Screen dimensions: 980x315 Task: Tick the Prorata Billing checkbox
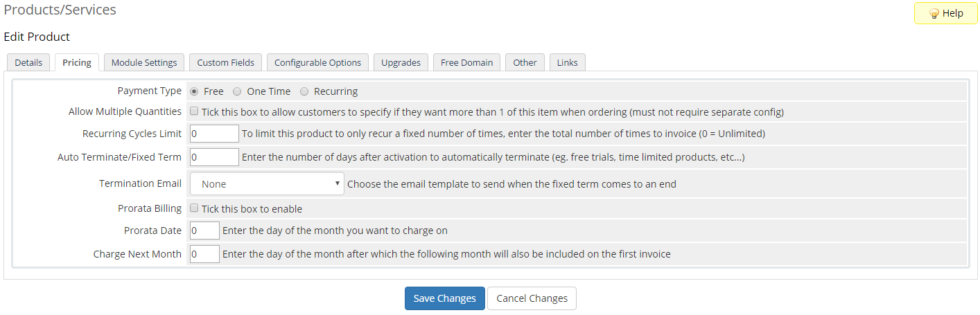click(195, 208)
